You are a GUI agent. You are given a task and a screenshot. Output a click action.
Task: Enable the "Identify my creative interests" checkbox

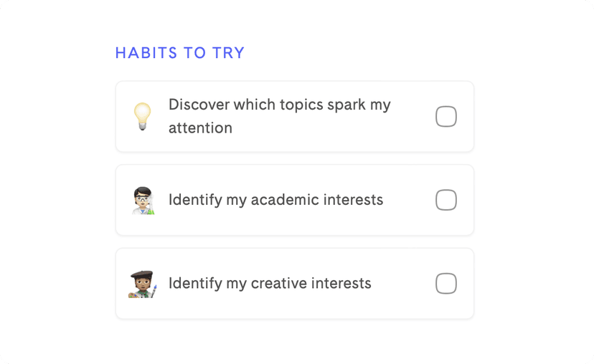446,284
